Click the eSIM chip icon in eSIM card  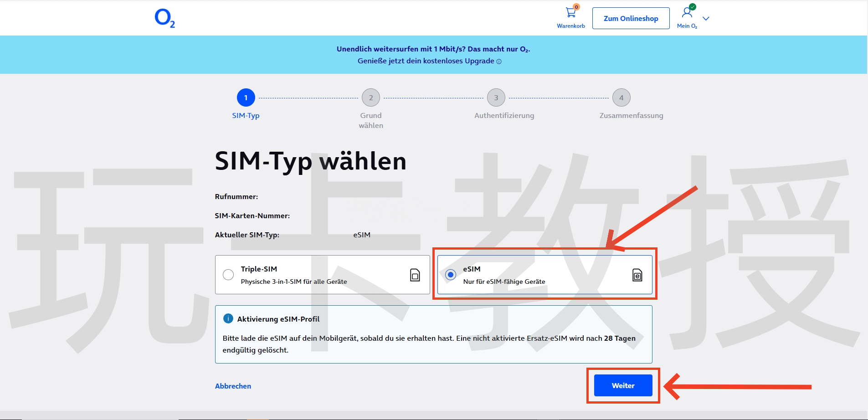pyautogui.click(x=637, y=275)
